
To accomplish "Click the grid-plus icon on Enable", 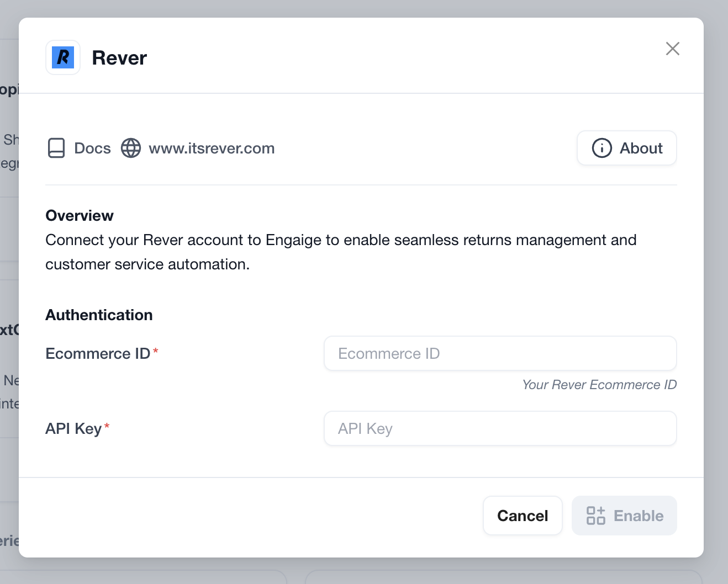I will [596, 516].
